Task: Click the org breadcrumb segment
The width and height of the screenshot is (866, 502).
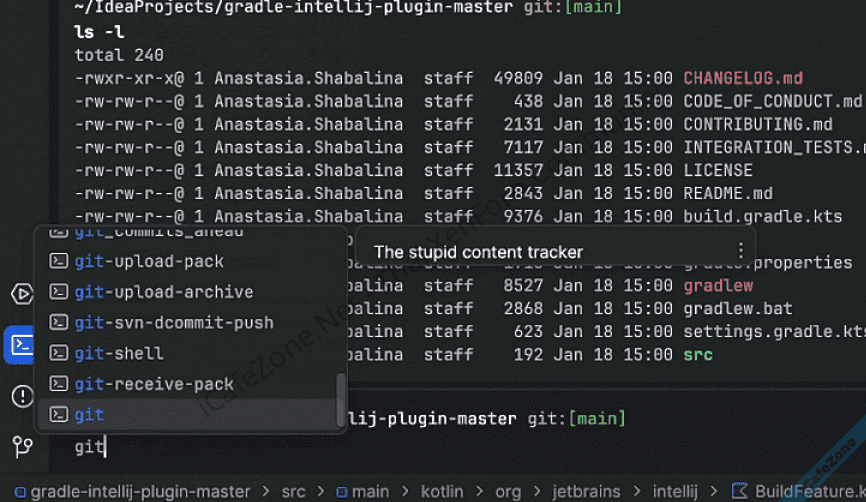Action: point(507,491)
